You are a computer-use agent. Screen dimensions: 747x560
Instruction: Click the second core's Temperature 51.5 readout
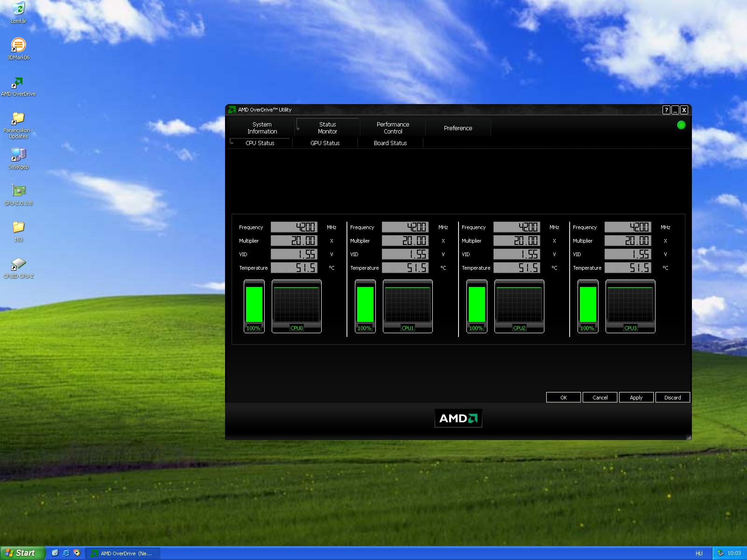point(405,268)
